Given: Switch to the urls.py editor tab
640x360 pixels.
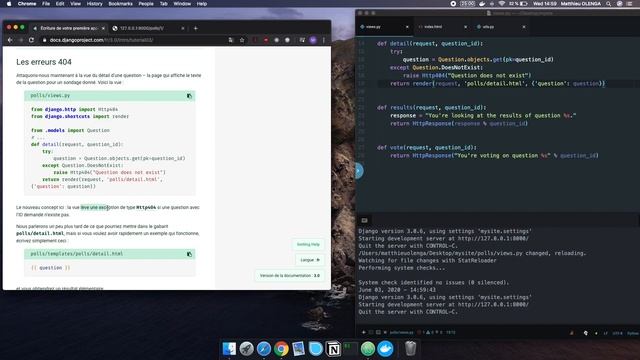Looking at the screenshot, I should point(500,27).
